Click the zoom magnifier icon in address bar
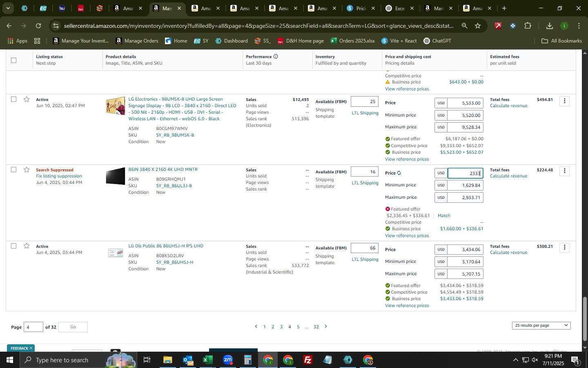 click(x=465, y=26)
